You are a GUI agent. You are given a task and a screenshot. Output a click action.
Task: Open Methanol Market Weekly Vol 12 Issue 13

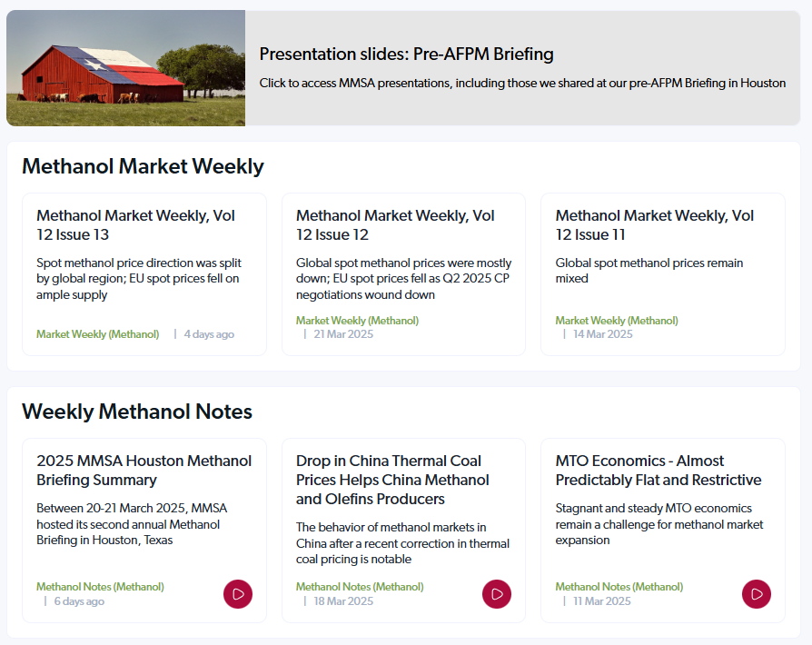[134, 224]
